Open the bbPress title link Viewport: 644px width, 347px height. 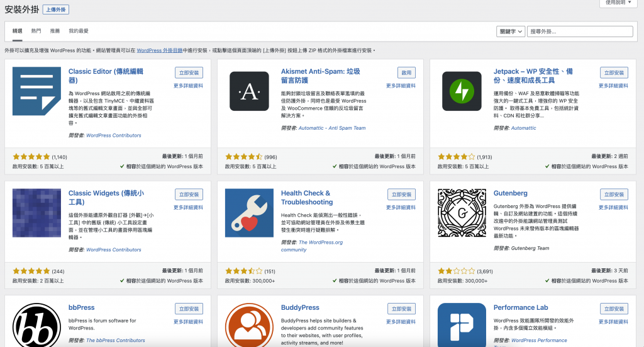click(81, 307)
